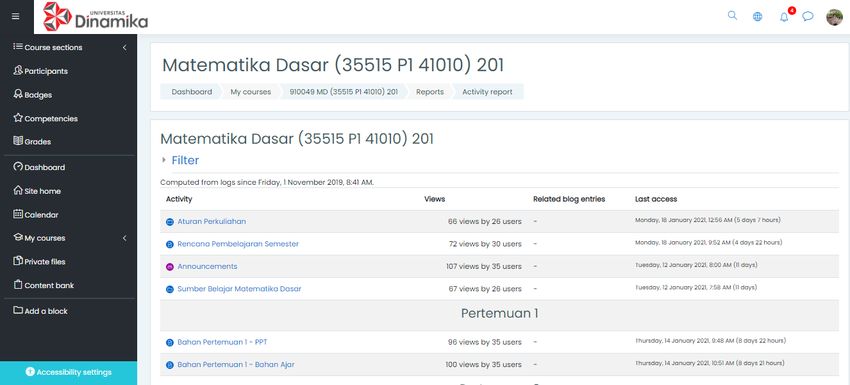Open Sumber Belajar Matematika Dasar link

pos(239,289)
